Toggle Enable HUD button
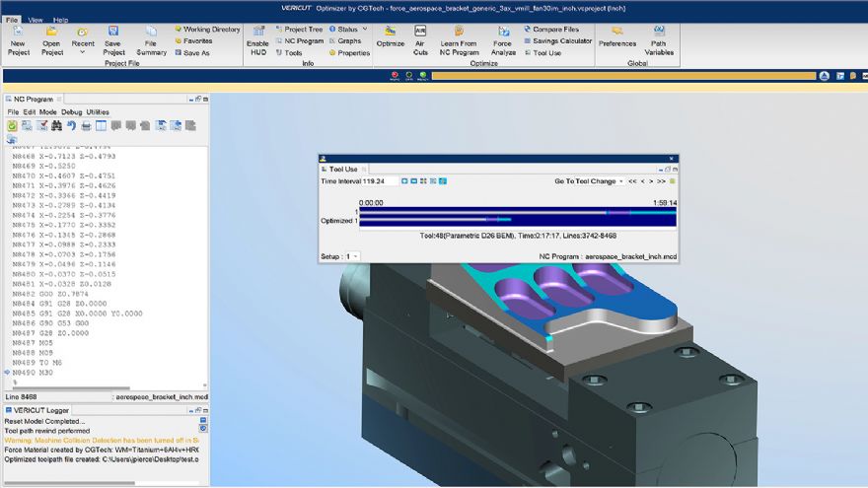The image size is (868, 488). [258, 40]
